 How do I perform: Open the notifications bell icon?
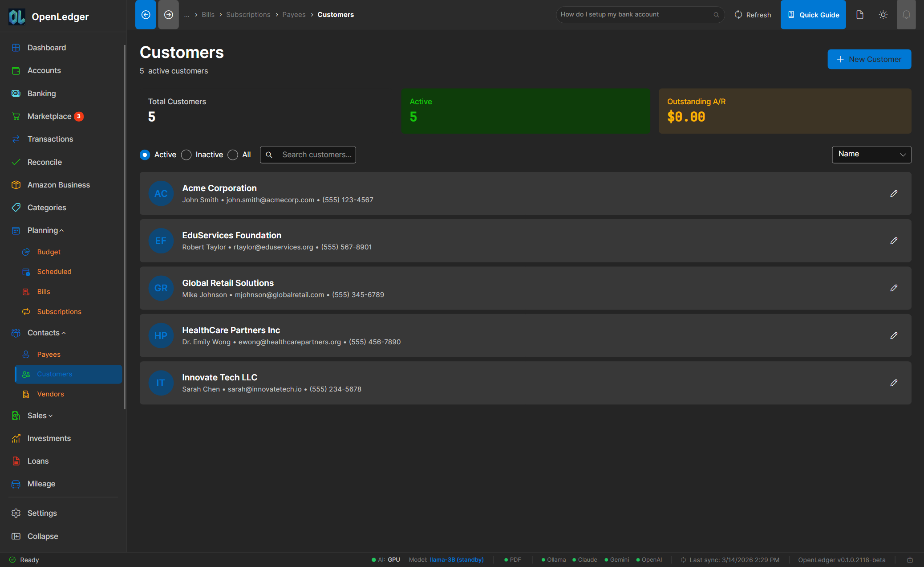[x=906, y=14]
